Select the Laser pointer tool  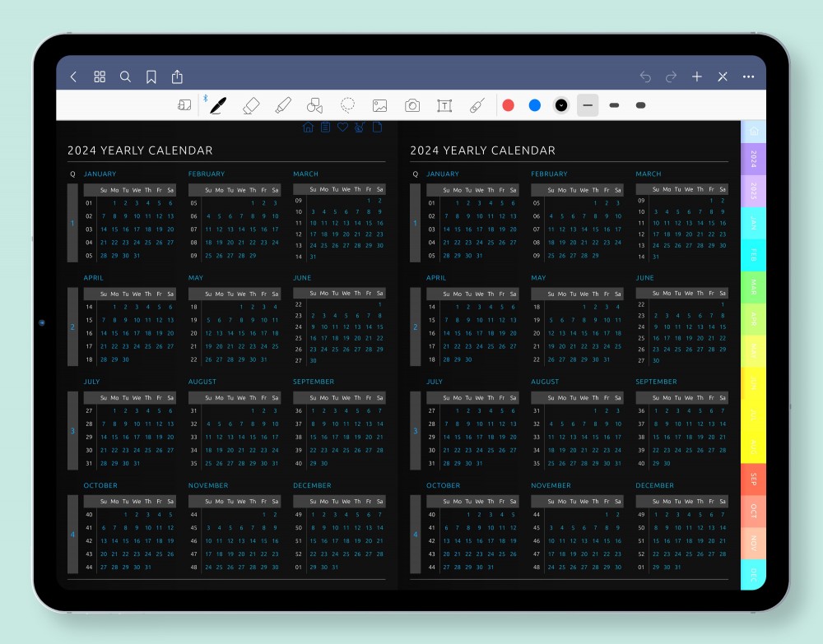[x=477, y=105]
